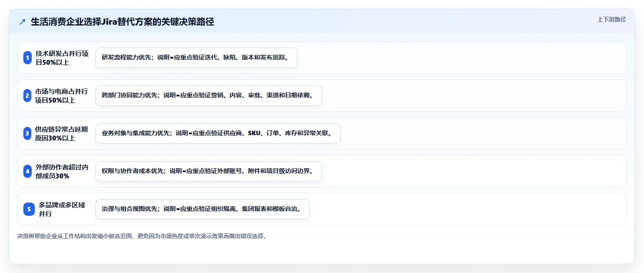This screenshot has height=273, width=644.
Task: Click the step number 4 badge
Action: pyautogui.click(x=27, y=171)
